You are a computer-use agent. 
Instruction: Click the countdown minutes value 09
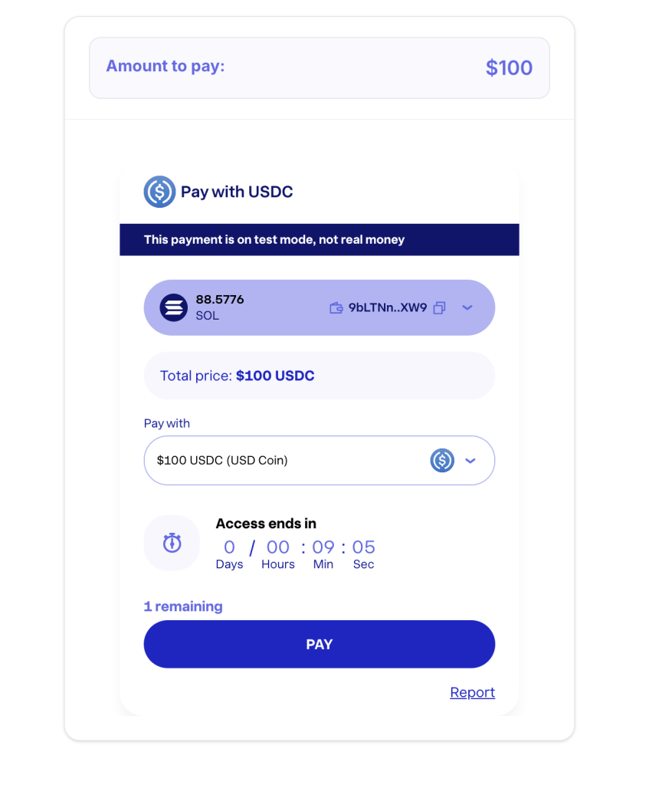click(x=323, y=547)
